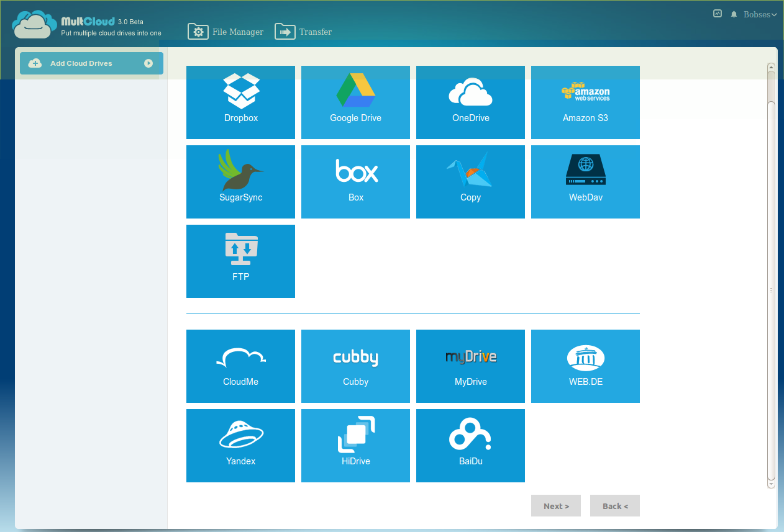This screenshot has height=532, width=784.
Task: Click the Next > button
Action: pyautogui.click(x=556, y=506)
